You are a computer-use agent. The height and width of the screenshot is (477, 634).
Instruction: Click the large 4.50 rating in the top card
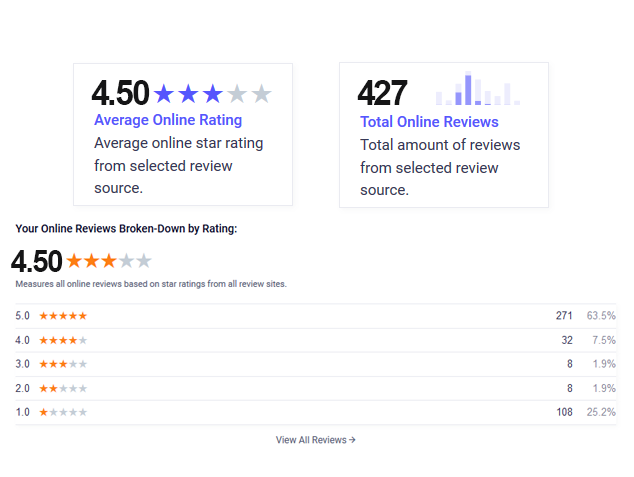point(120,93)
